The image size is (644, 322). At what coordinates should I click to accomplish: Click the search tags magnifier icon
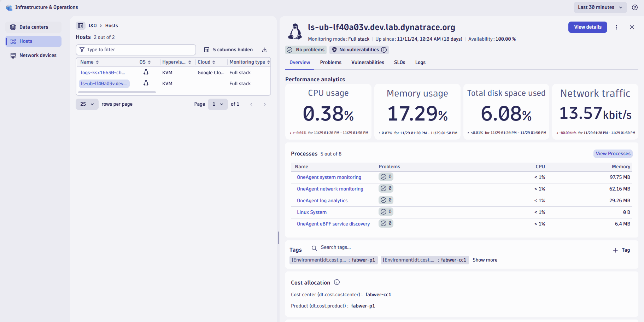click(x=314, y=248)
